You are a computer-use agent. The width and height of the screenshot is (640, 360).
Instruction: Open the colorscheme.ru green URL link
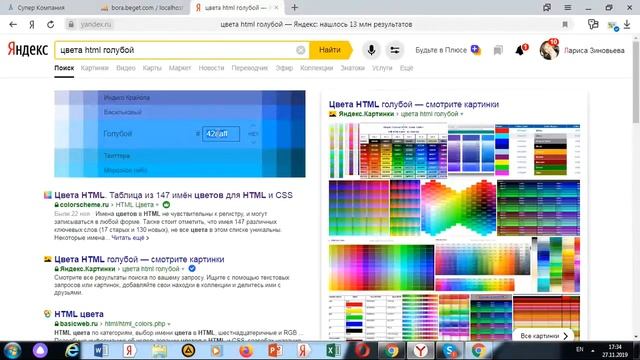click(x=84, y=205)
